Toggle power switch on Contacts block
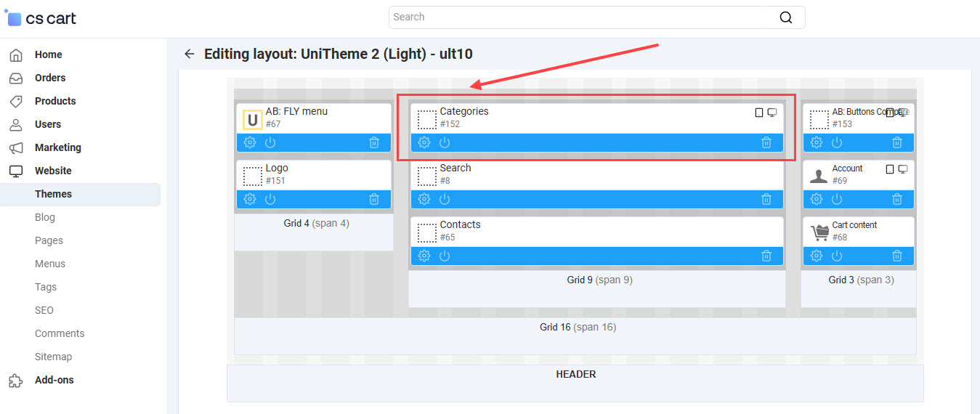 point(445,256)
